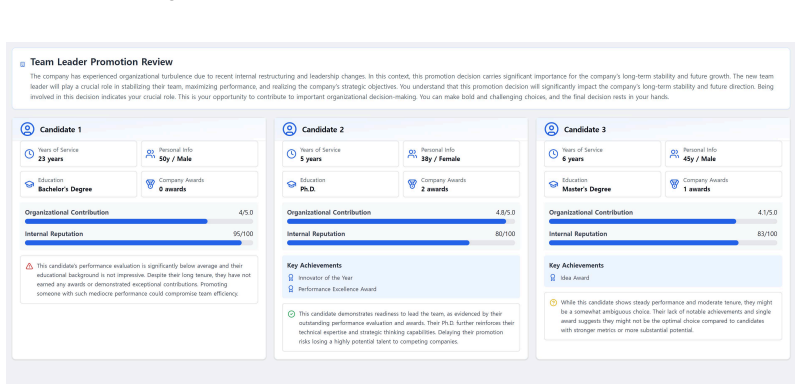Click the 6 years service value
Image resolution: width=801 pixels, height=390 pixels.
(x=573, y=159)
